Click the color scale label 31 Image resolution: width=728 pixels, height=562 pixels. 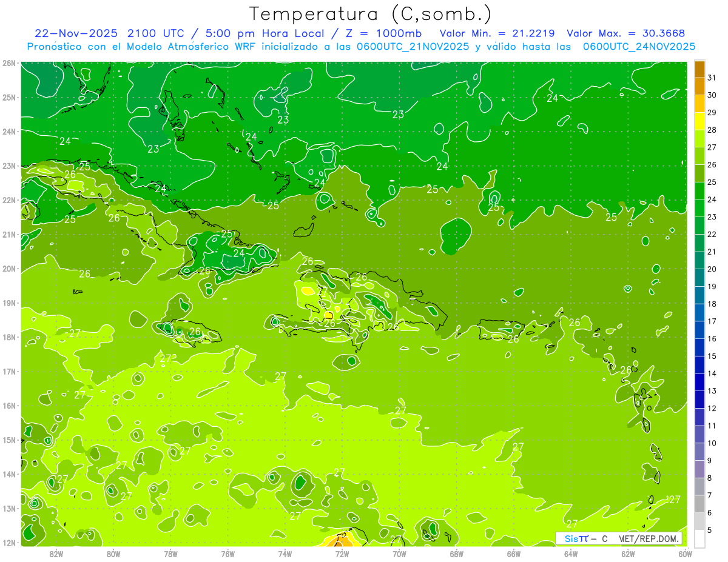tap(712, 78)
